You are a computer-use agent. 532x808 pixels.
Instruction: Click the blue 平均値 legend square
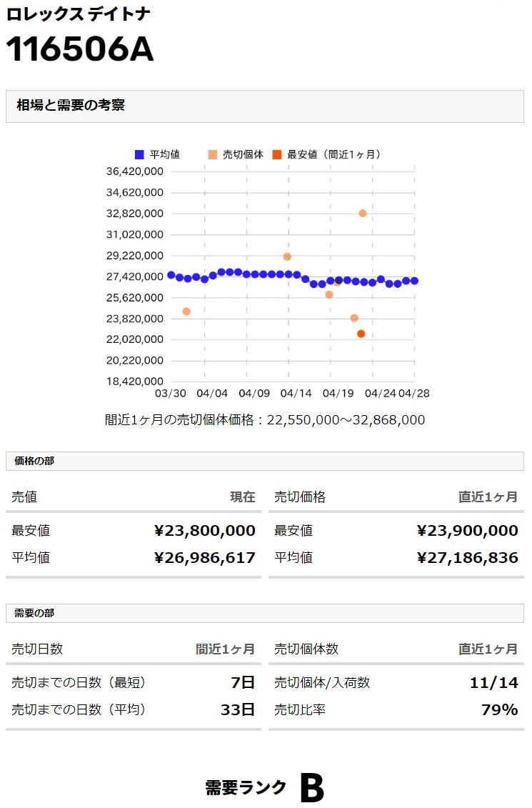pos(139,154)
